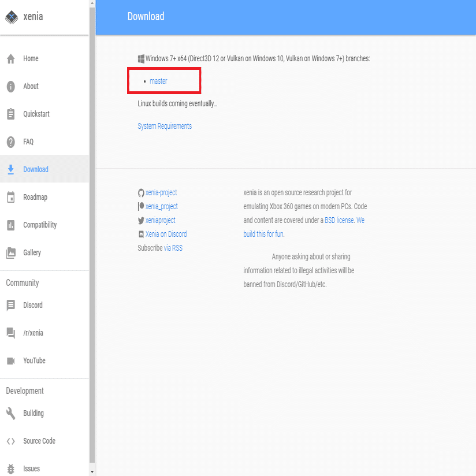Click the YouTube video camera icon
The image size is (476, 476).
point(11,360)
